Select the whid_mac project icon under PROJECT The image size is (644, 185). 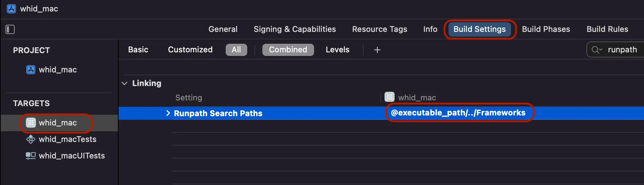click(x=31, y=70)
